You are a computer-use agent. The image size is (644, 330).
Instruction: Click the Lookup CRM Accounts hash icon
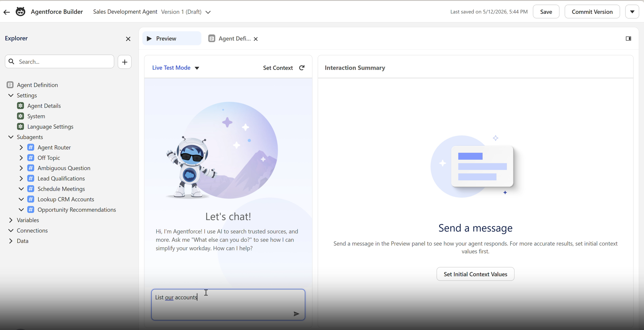[x=31, y=199]
